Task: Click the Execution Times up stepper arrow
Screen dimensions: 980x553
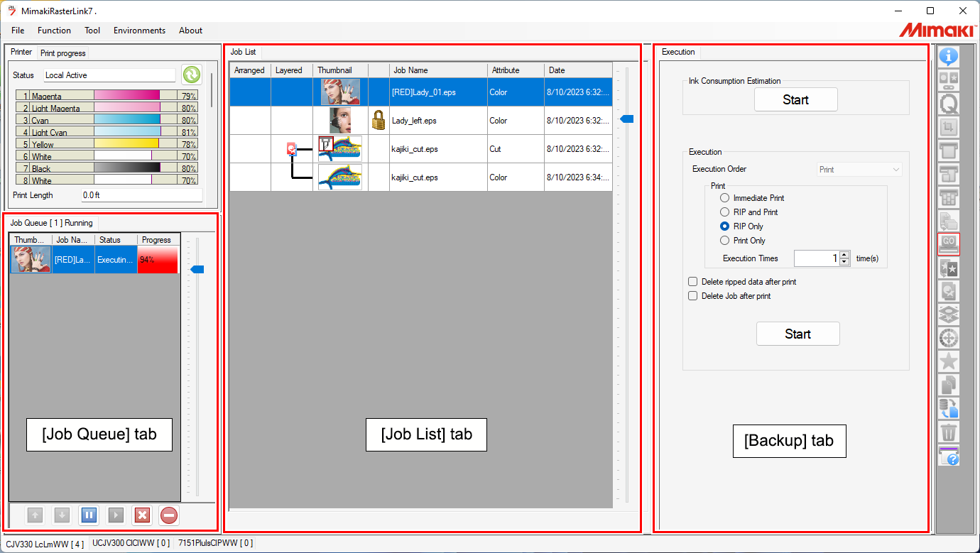Action: [842, 255]
